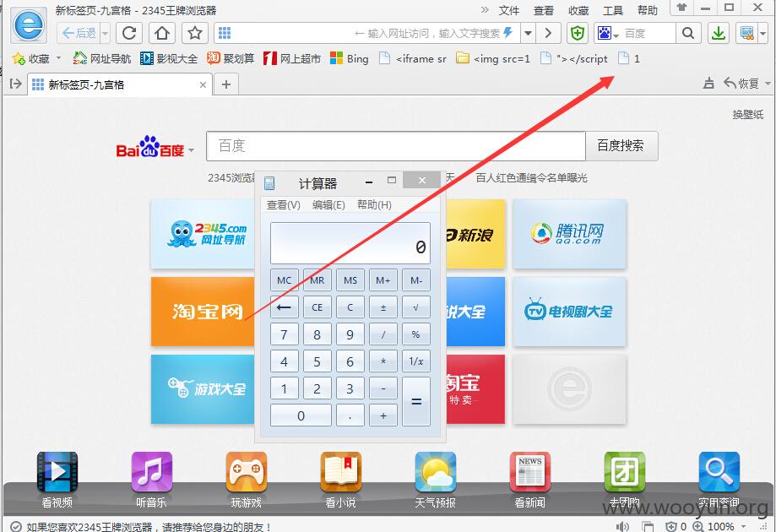Open the address bar history dropdown
Viewport: 776px width, 532px height.
click(x=528, y=33)
